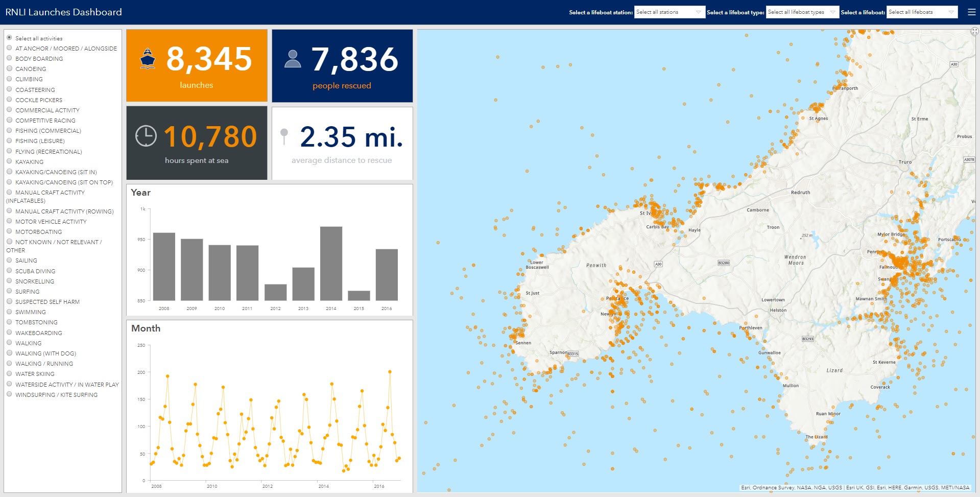Select TOMBSTONING activity filter
This screenshot has height=497, width=980.
(9, 322)
